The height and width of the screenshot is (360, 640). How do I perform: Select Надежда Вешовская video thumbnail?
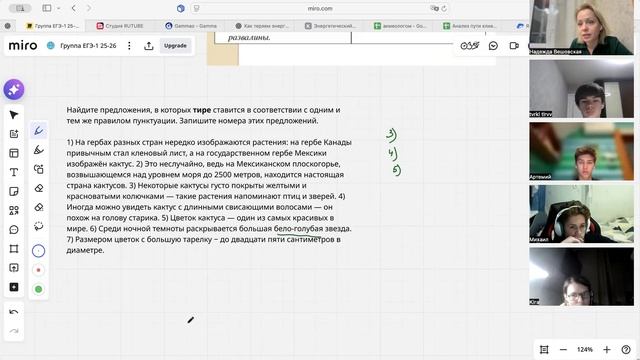(581, 27)
